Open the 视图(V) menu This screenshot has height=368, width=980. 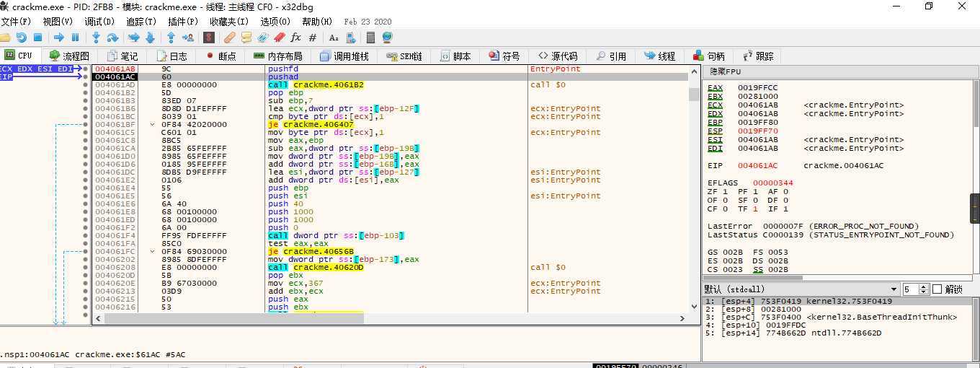pyautogui.click(x=58, y=22)
